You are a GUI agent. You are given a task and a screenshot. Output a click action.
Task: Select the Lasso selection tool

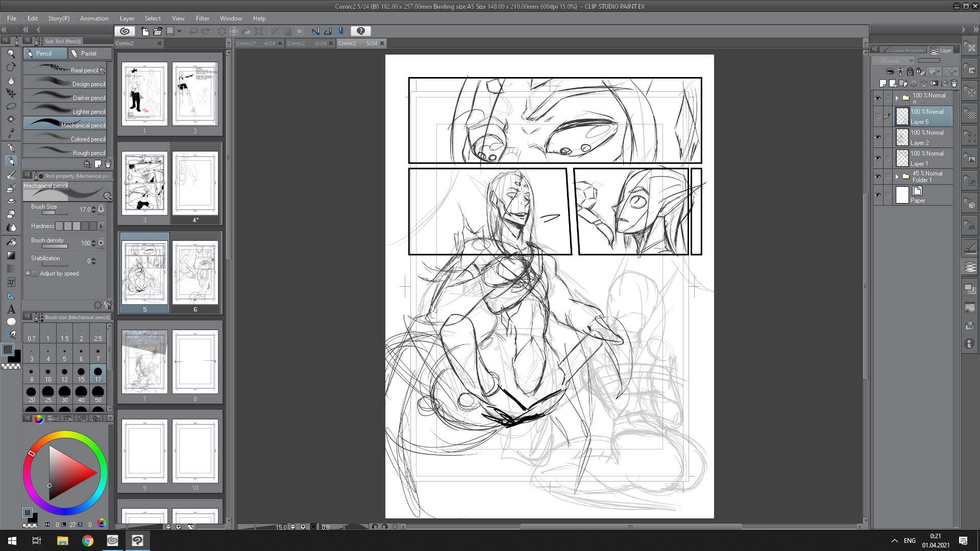(11, 107)
